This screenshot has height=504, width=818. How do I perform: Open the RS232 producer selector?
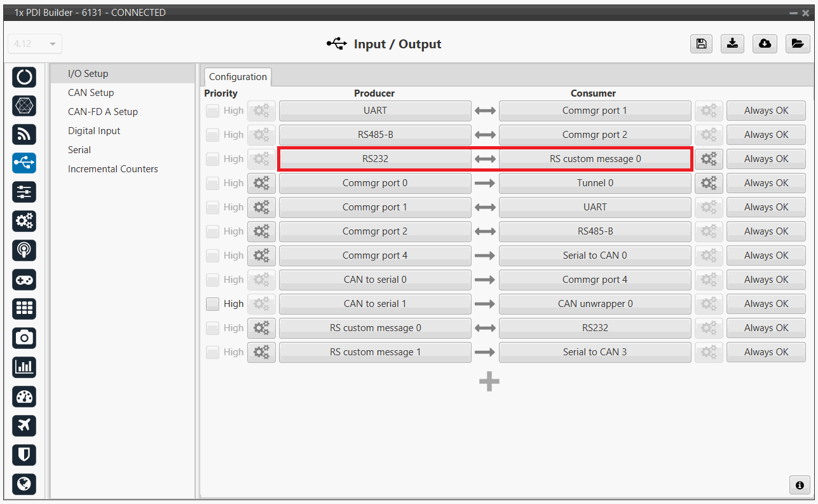point(375,159)
